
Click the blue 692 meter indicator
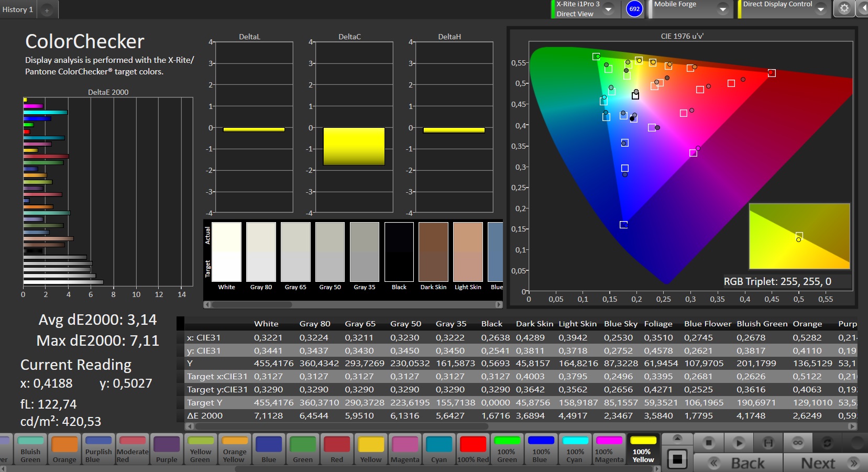(634, 9)
